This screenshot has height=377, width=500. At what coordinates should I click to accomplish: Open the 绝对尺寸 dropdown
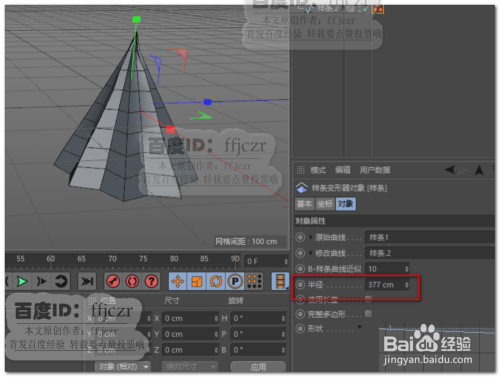point(190,367)
